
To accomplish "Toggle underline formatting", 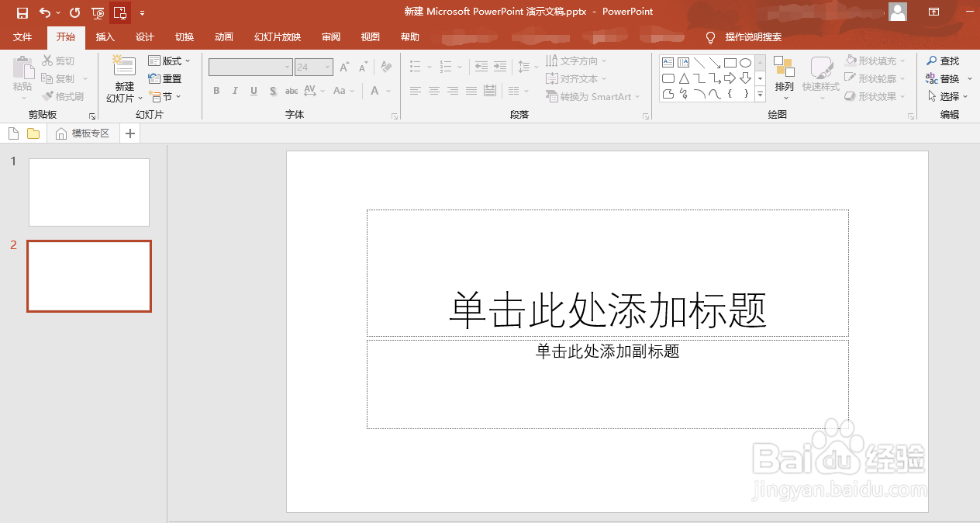I will pyautogui.click(x=254, y=91).
